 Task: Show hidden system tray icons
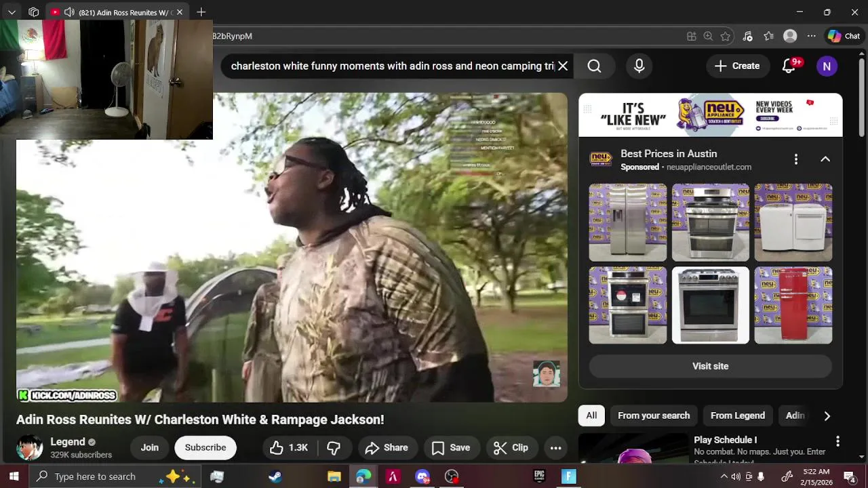point(724,476)
